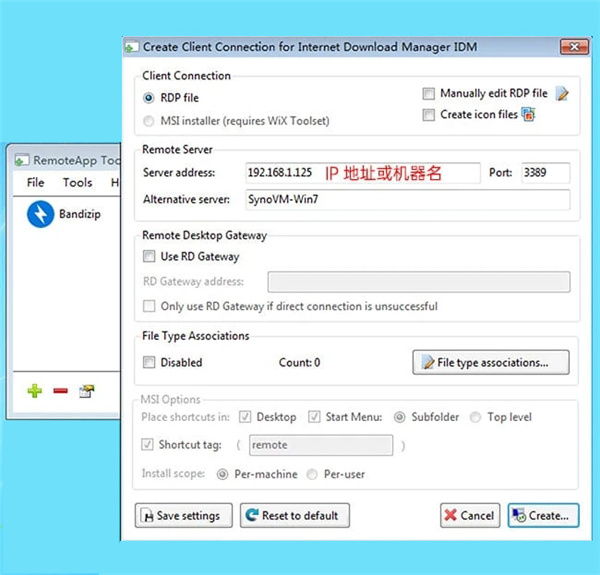Click the Server address input field

363,173
